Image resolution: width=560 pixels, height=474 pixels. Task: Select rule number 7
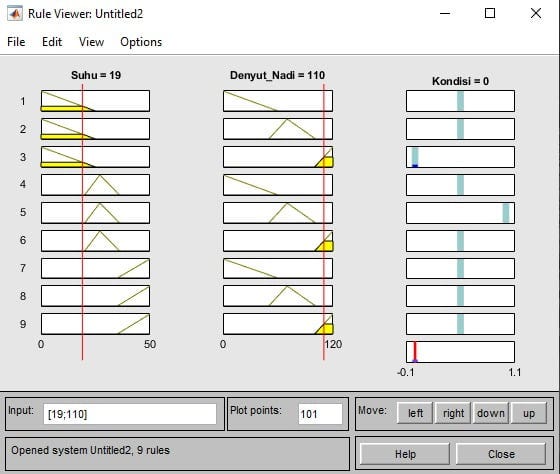(x=23, y=268)
